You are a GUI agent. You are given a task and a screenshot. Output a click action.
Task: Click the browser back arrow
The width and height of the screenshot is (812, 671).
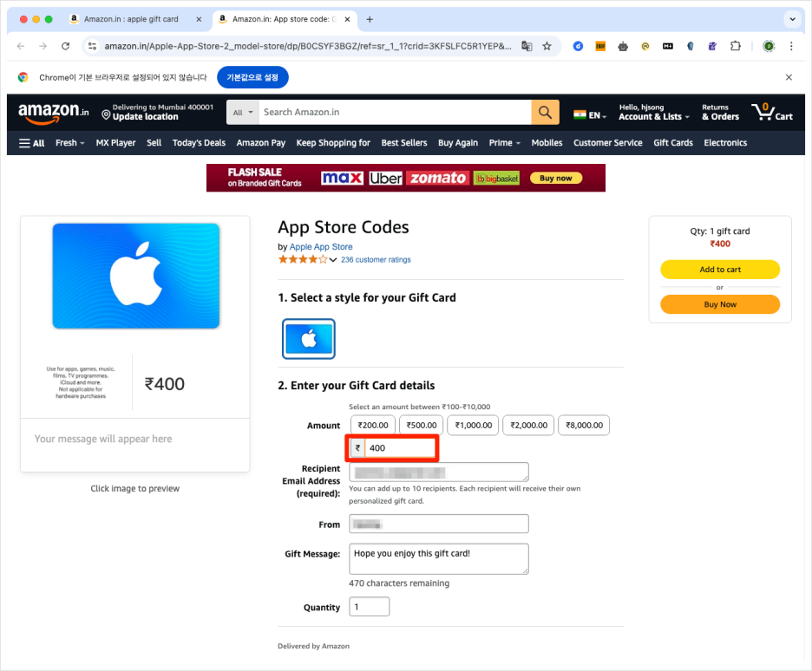21,46
